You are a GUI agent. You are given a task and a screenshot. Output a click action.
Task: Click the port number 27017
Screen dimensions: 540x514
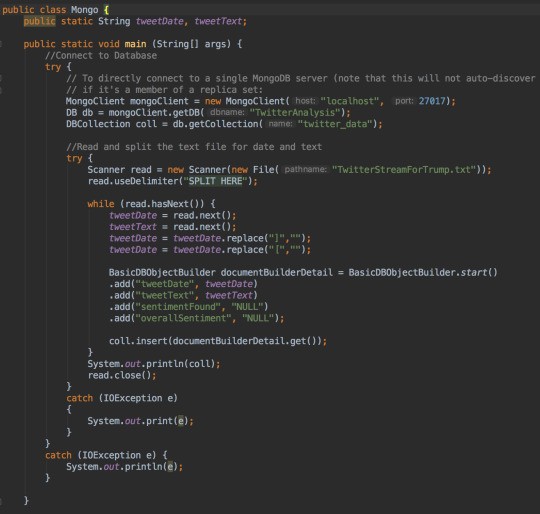point(432,101)
